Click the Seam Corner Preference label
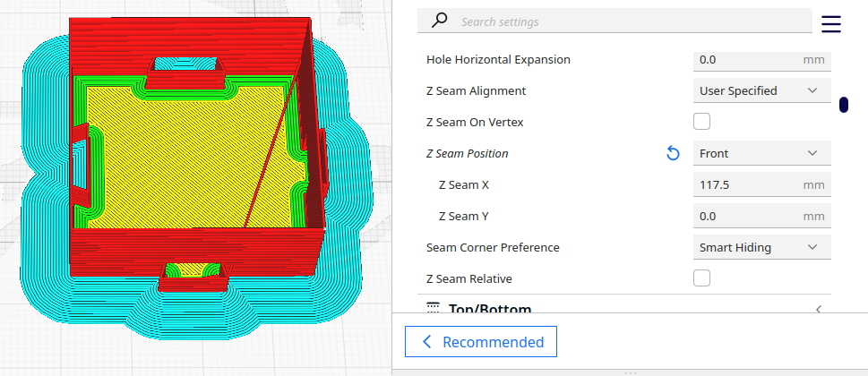 point(493,247)
